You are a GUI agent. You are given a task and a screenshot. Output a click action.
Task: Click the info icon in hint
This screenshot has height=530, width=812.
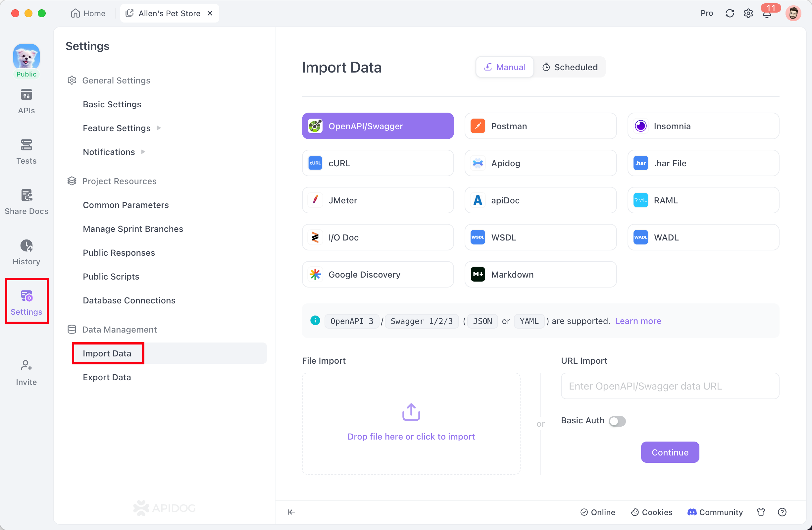click(x=315, y=320)
